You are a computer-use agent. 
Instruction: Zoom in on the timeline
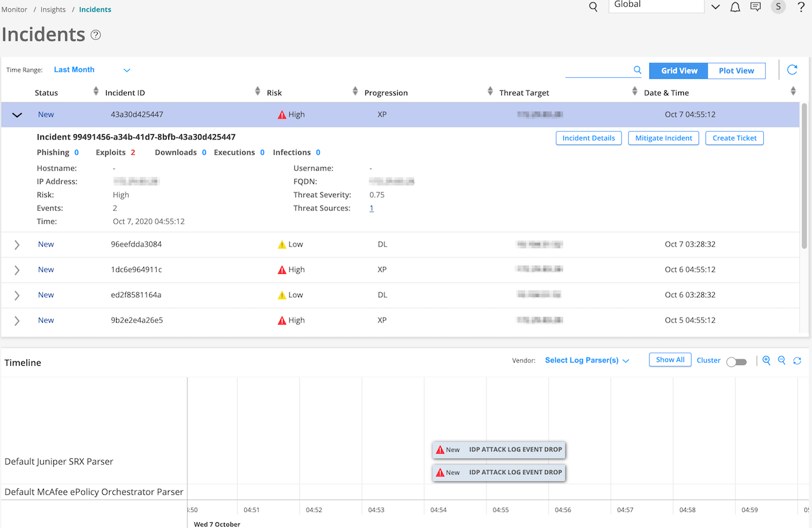point(766,361)
